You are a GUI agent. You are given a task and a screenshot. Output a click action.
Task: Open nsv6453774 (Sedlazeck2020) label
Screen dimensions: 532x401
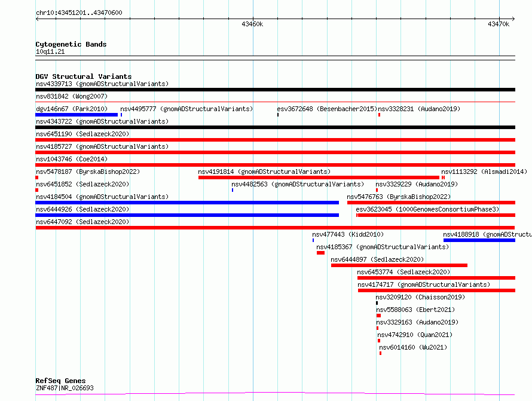tap(403, 272)
